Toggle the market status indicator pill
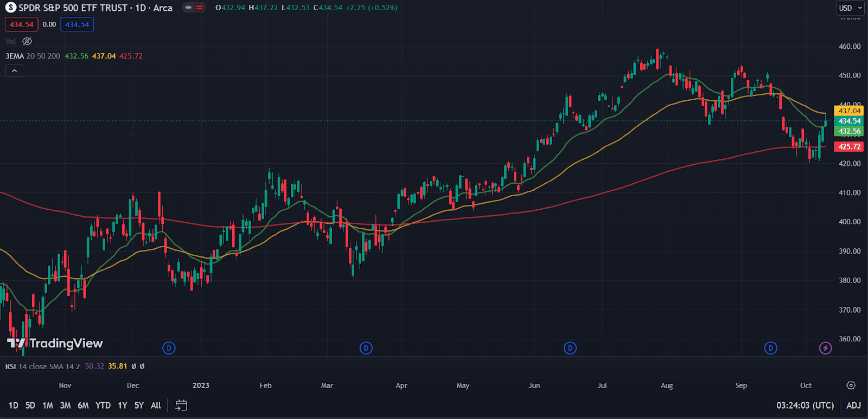This screenshot has width=868, height=419. [194, 8]
